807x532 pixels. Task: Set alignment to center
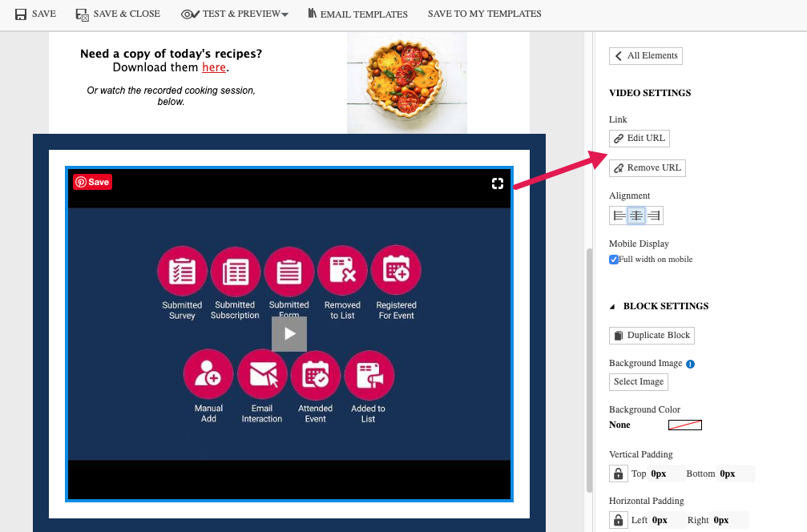[636, 216]
